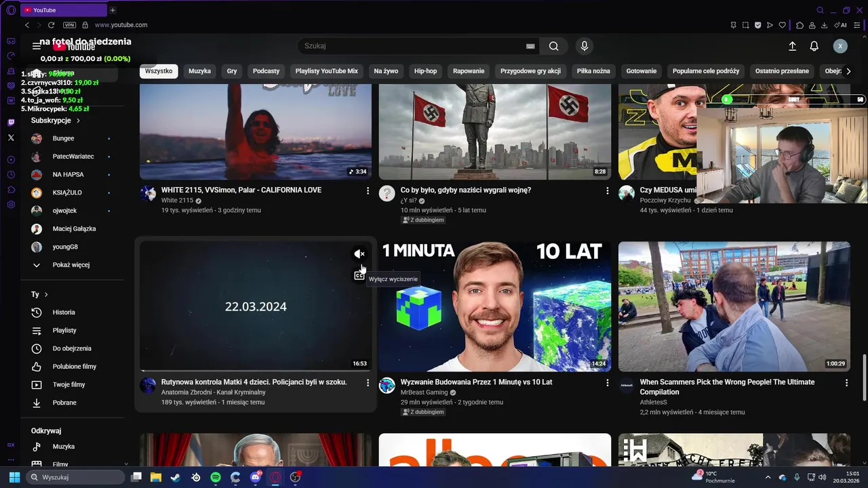868x488 pixels.
Task: Select the "Wszystko" filter chip
Action: tap(159, 71)
